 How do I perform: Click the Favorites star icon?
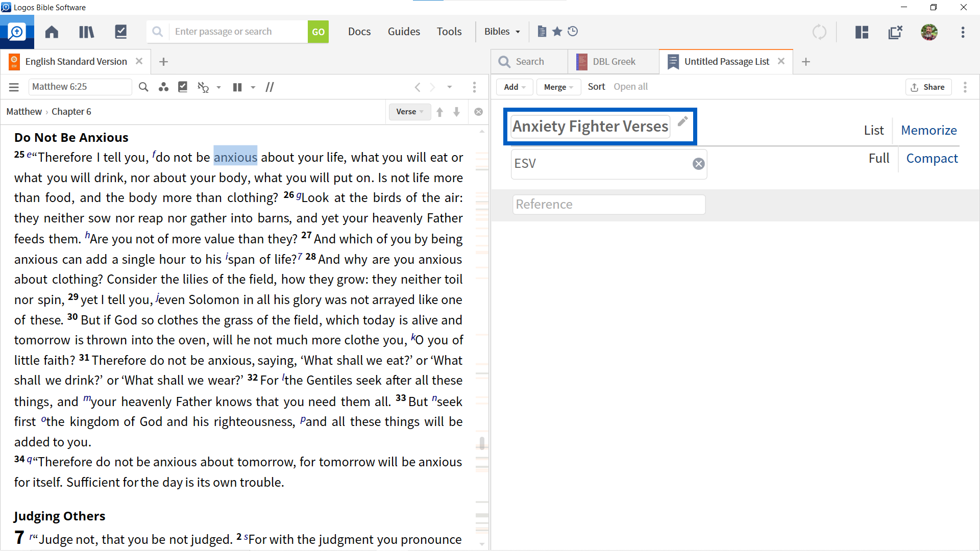557,31
